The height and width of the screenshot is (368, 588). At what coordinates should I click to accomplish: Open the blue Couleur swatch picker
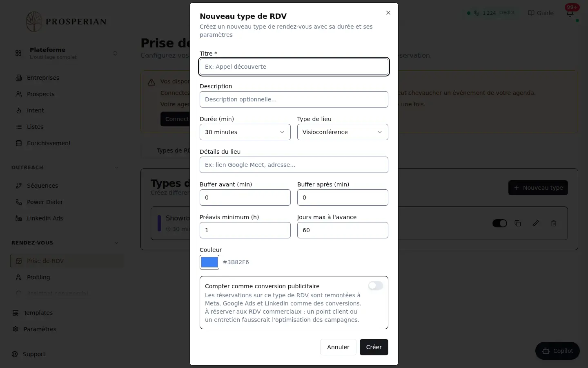click(209, 262)
